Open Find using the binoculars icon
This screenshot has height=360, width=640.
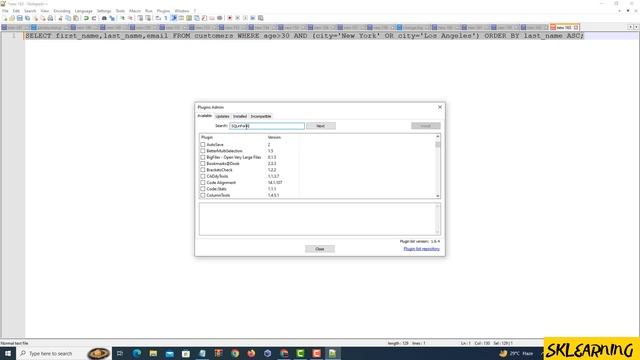coord(104,18)
